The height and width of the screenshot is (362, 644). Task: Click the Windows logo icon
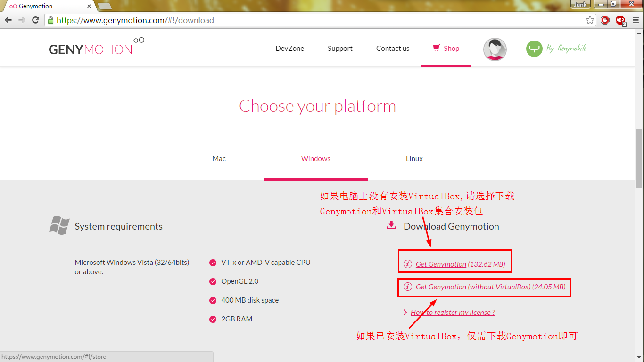coord(59,225)
